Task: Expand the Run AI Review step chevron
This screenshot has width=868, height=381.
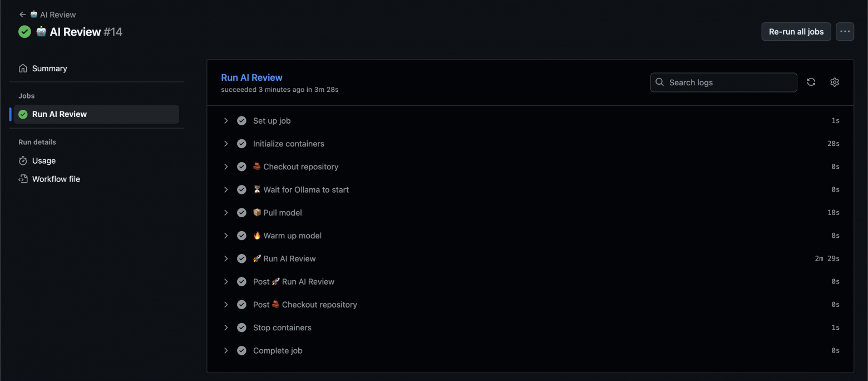Action: [x=226, y=258]
